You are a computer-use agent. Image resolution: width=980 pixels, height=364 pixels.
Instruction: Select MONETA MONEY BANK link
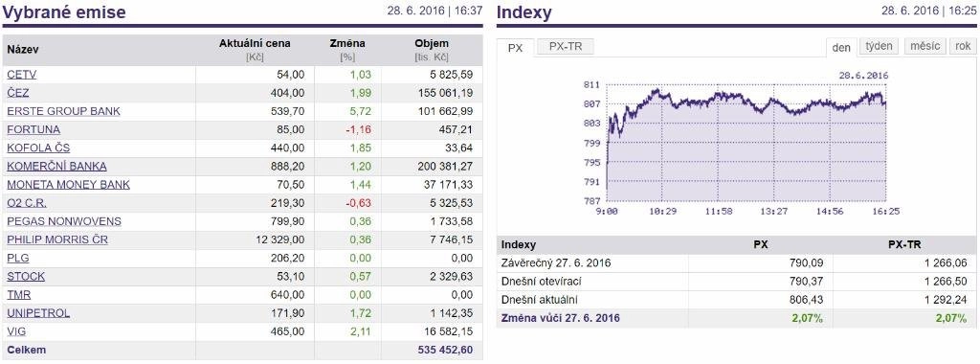(69, 185)
